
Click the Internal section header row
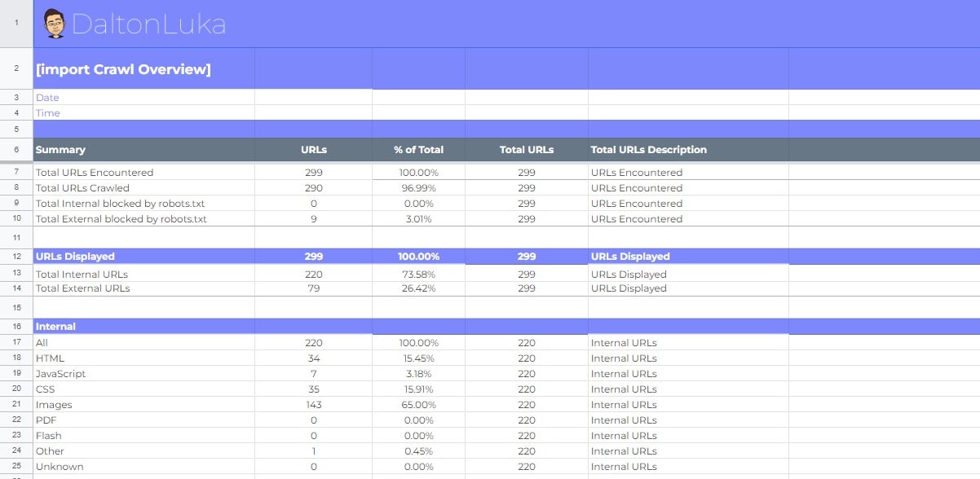tap(54, 327)
